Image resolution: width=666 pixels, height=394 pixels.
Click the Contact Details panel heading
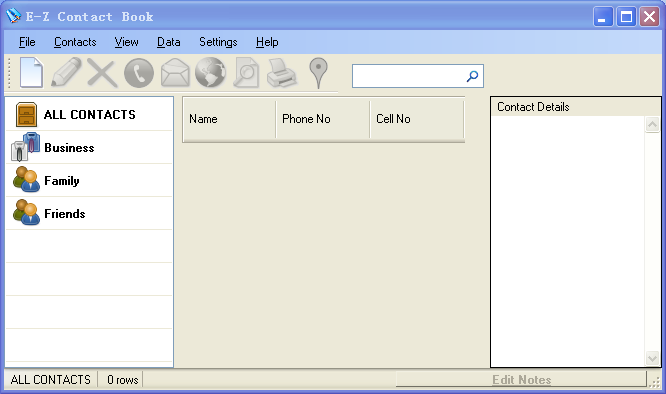coord(533,107)
